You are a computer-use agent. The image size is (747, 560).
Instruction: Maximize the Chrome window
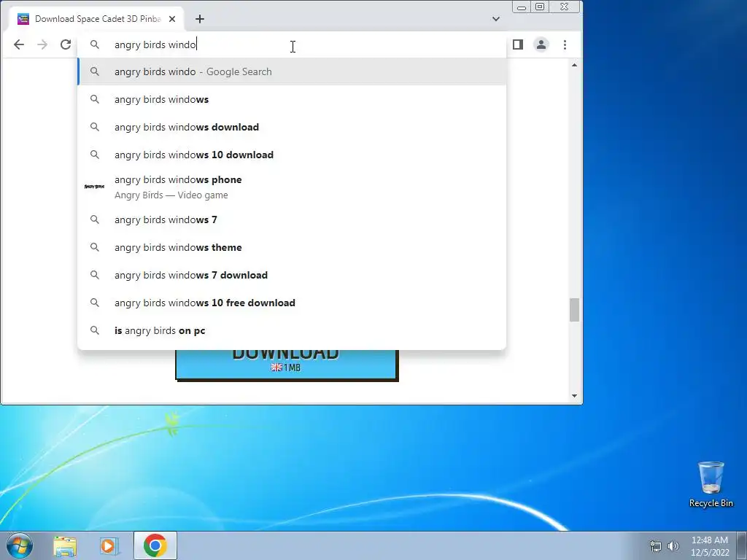tap(540, 7)
